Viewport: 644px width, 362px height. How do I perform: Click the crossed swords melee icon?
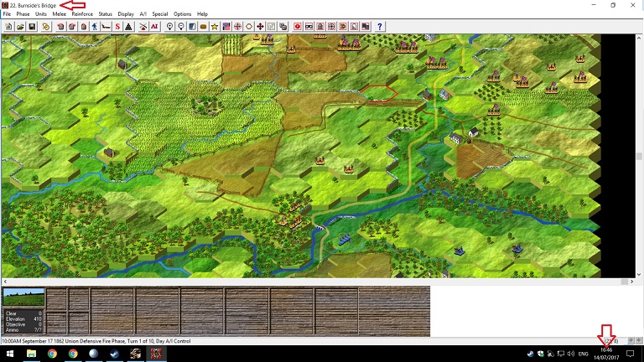(143, 27)
